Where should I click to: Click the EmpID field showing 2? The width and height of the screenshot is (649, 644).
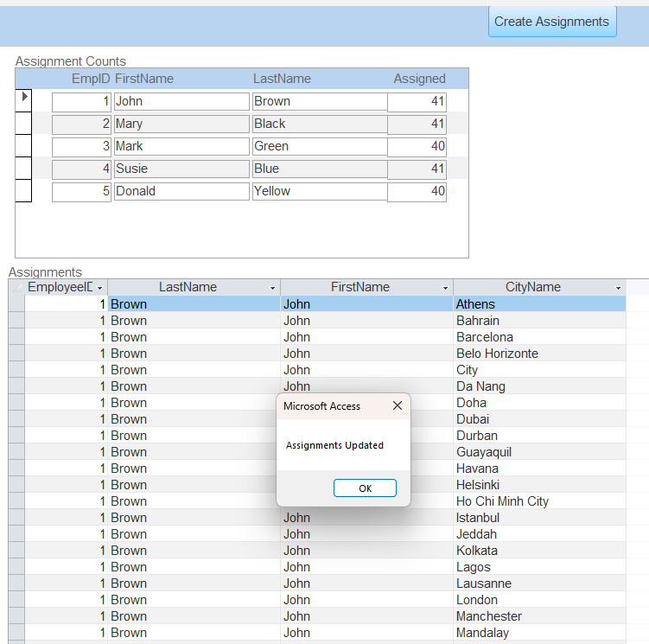pos(82,124)
